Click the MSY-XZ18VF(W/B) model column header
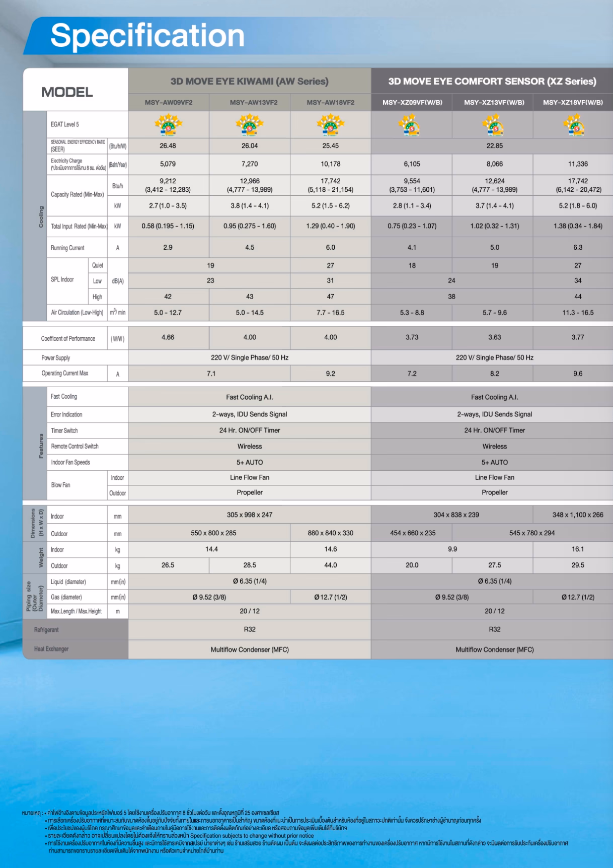The image size is (613, 868). (x=573, y=102)
